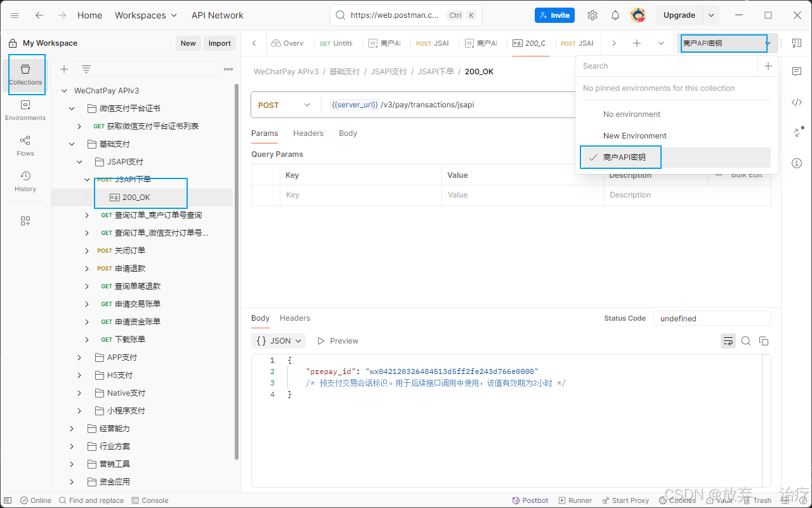Image resolution: width=812 pixels, height=508 pixels.
Task: Open the sidebar three-dot options menu
Action: point(228,69)
